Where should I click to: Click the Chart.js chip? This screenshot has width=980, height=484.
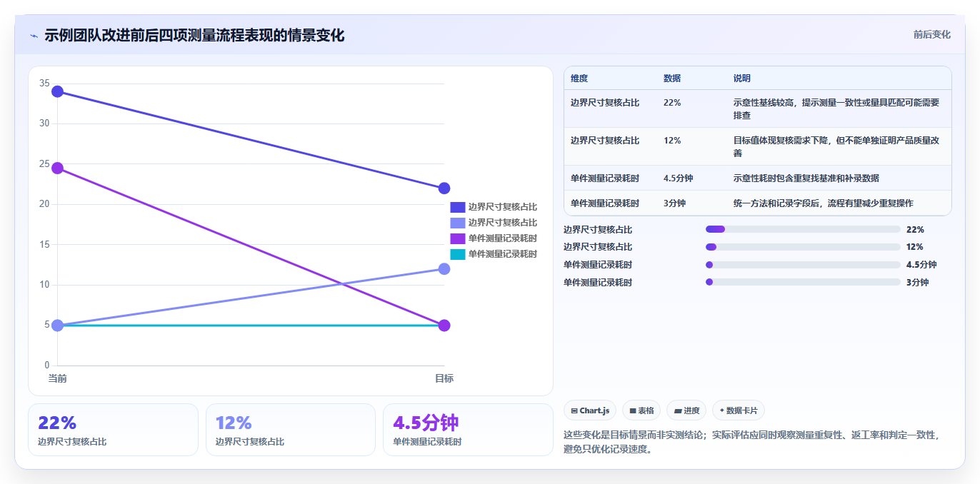coord(590,410)
